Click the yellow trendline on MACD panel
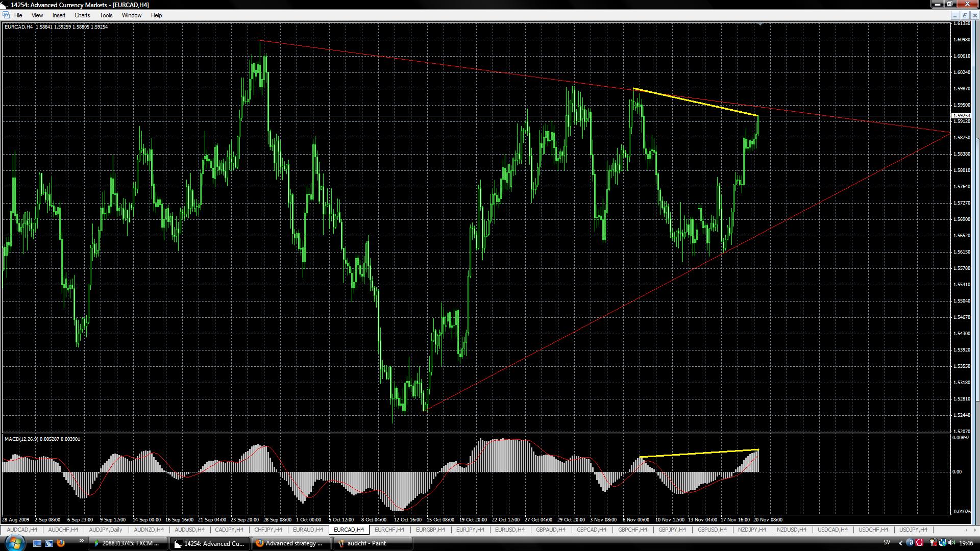 (699, 453)
